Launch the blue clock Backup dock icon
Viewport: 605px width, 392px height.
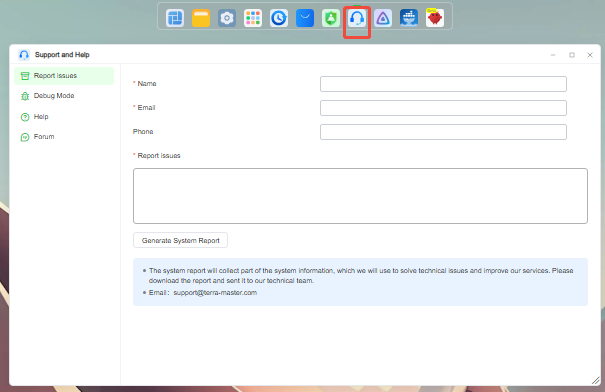pyautogui.click(x=279, y=18)
